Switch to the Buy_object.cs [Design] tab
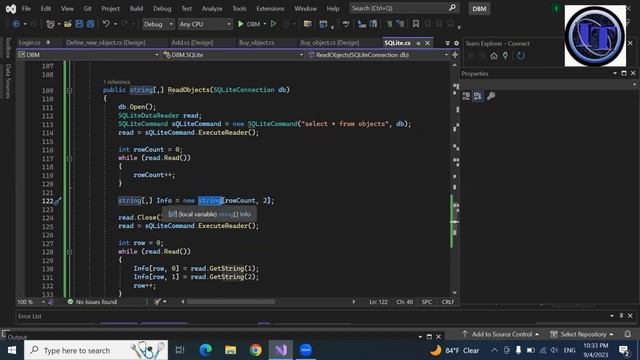 click(329, 42)
